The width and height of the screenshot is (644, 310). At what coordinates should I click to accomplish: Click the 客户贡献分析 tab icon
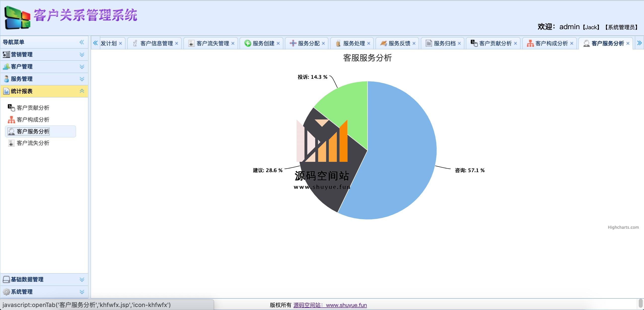click(x=474, y=43)
